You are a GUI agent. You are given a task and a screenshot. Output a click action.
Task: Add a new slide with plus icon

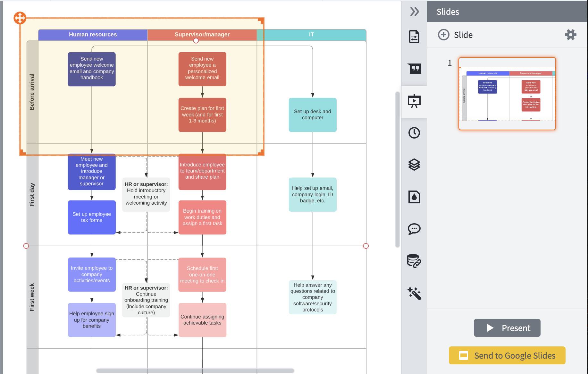444,35
